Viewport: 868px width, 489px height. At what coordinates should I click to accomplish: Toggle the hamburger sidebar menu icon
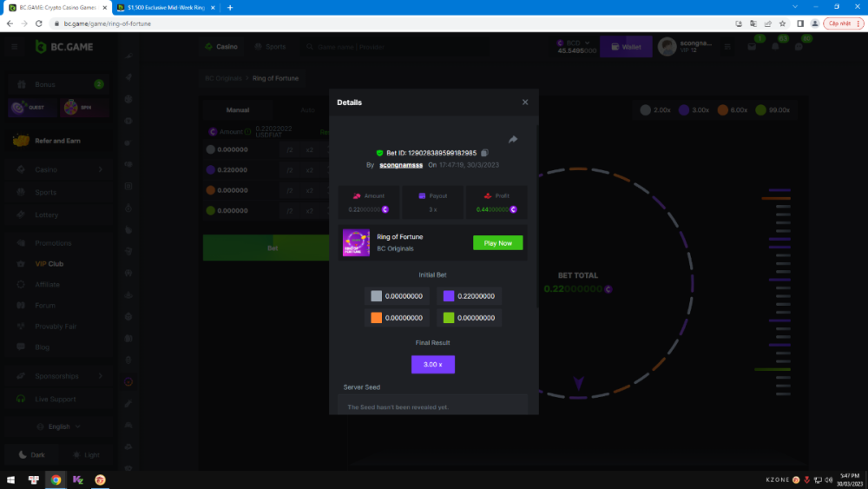15,47
